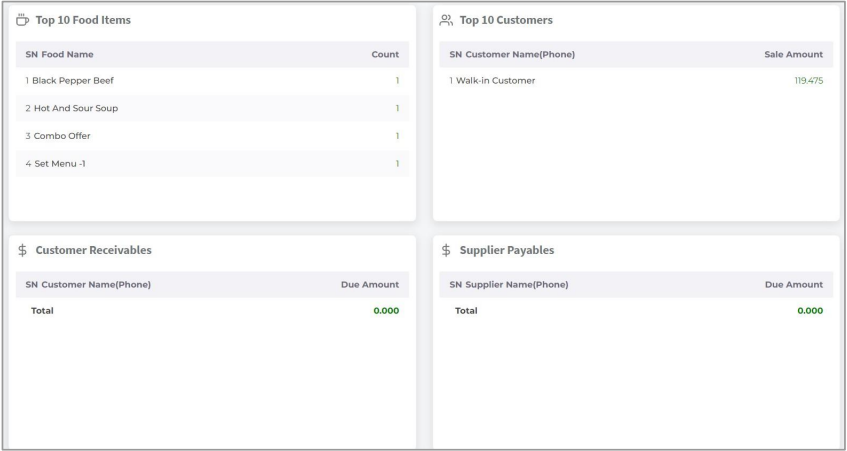Screen dimensions: 847x451
Task: Click the Total label in Customer Receivables
Action: (42, 311)
